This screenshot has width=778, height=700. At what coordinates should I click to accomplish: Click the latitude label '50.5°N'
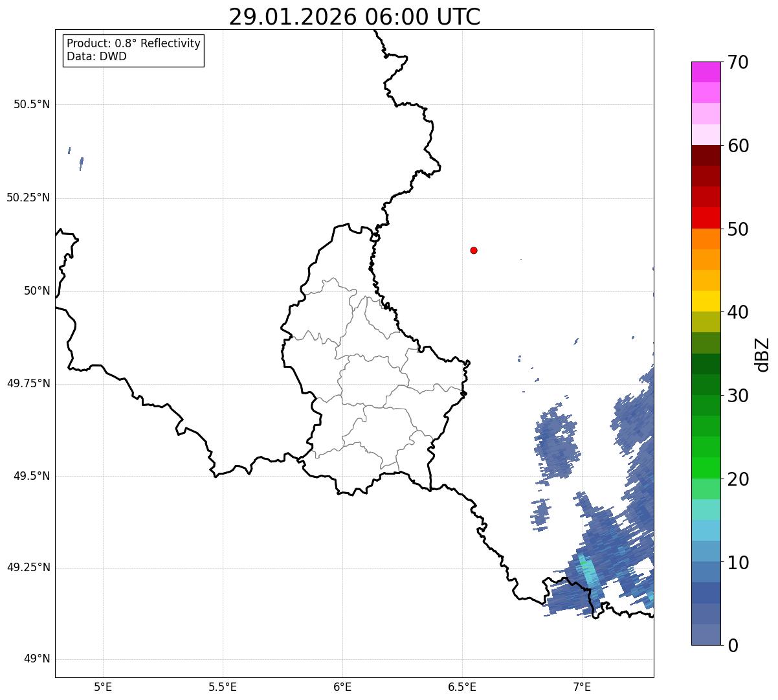(32, 104)
